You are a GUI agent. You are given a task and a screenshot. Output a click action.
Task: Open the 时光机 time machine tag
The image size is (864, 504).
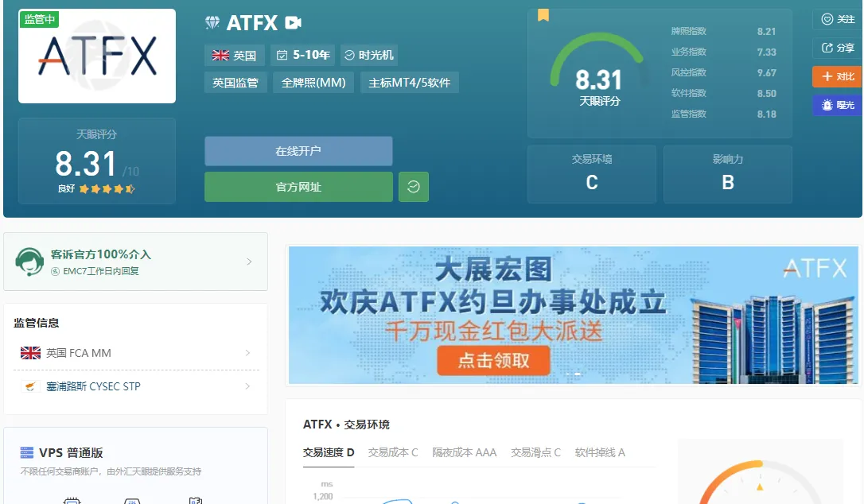(369, 55)
